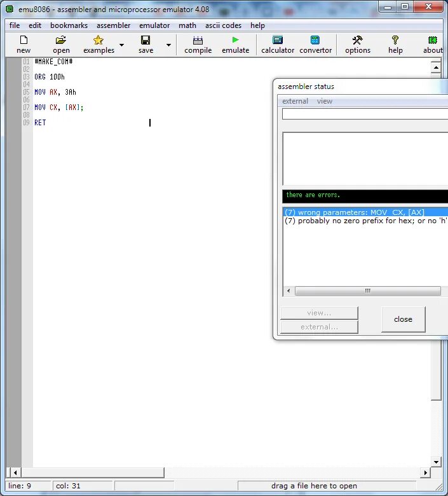The height and width of the screenshot is (496, 448).
Task: Expand the save dropdown arrow
Action: [x=169, y=45]
